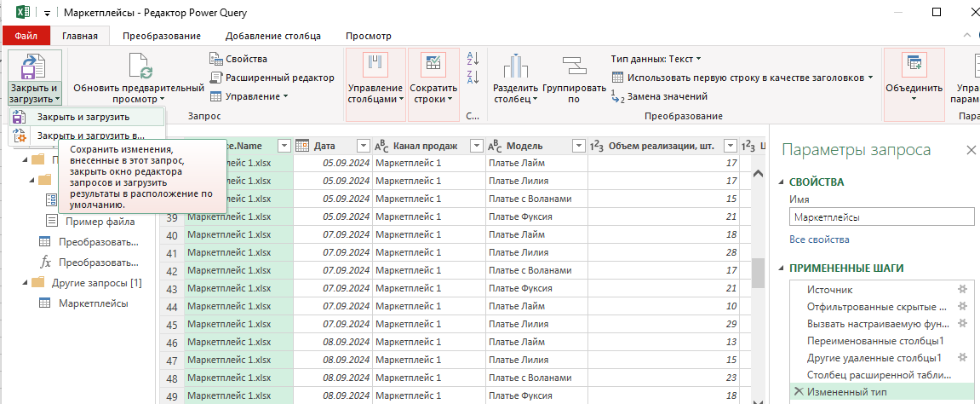Click the cell with value 29 in row 45
Screen dimensions: 980x404
point(664,325)
